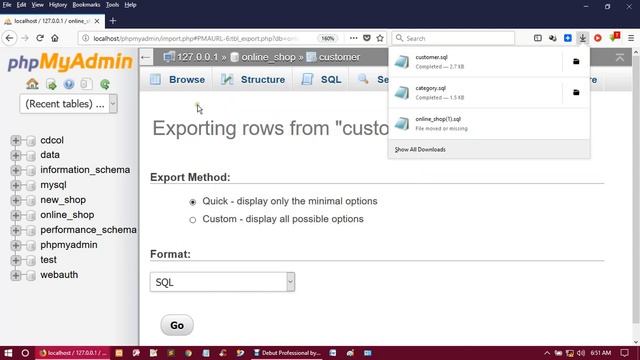
Task: Select the Custom export method radio
Action: click(x=193, y=220)
